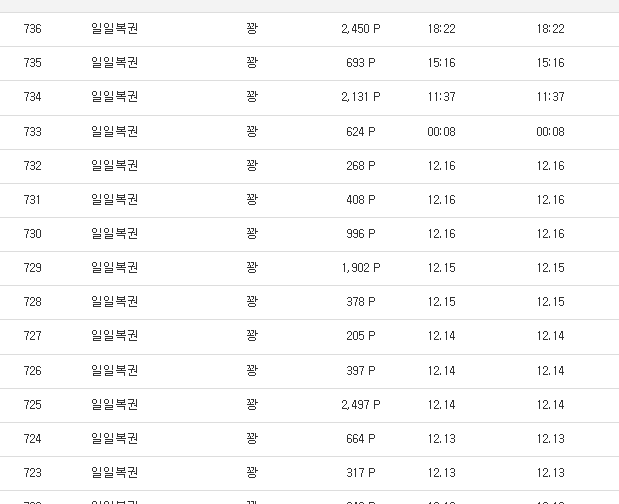Open 일일복권 entry in row 729
Image resolution: width=619 pixels, height=504 pixels.
114,268
